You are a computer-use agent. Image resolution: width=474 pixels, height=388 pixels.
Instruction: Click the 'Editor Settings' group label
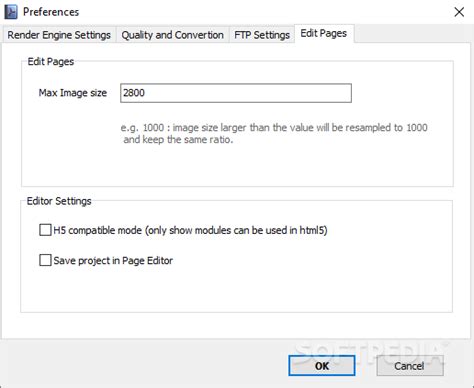[59, 201]
